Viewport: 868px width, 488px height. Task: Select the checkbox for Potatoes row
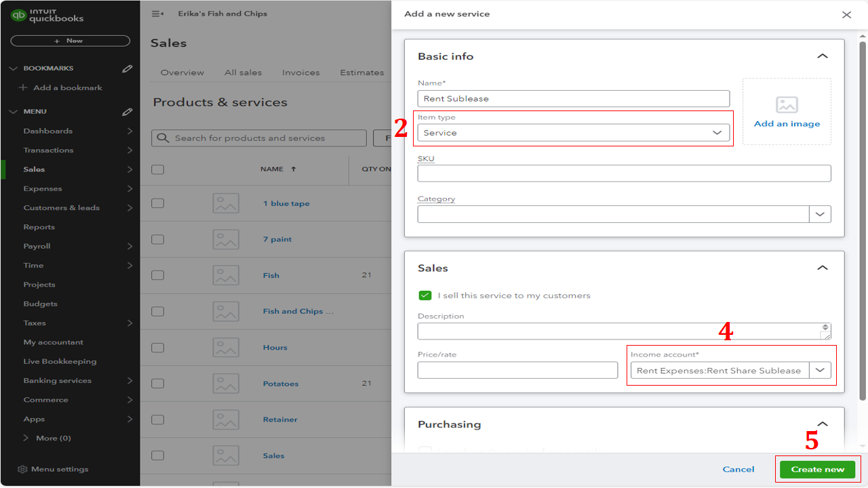[x=157, y=384]
